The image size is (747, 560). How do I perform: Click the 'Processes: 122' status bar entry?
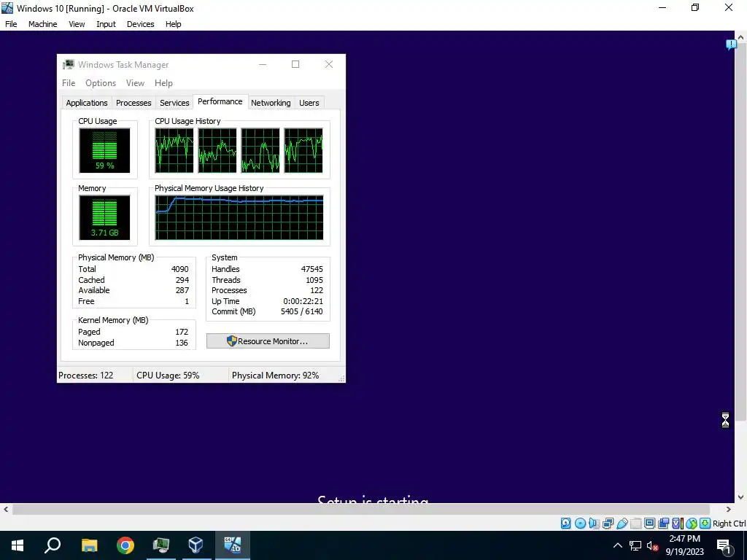coord(86,376)
